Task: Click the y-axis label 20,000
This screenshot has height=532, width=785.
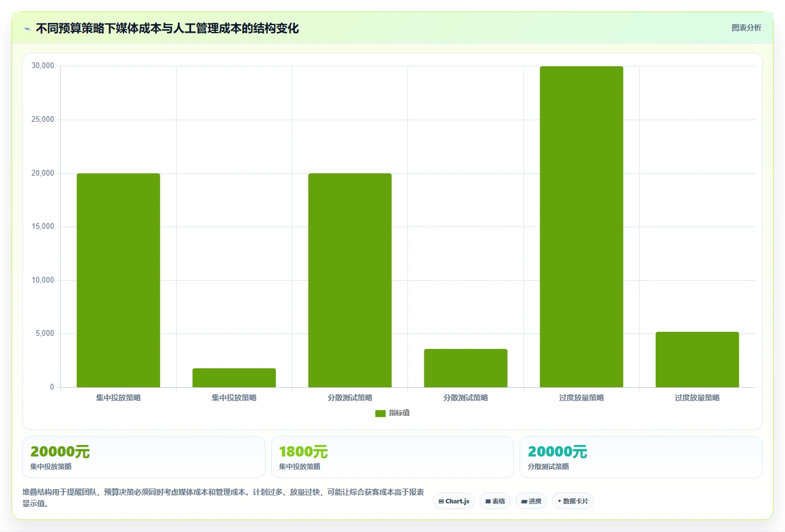Action: click(x=43, y=173)
